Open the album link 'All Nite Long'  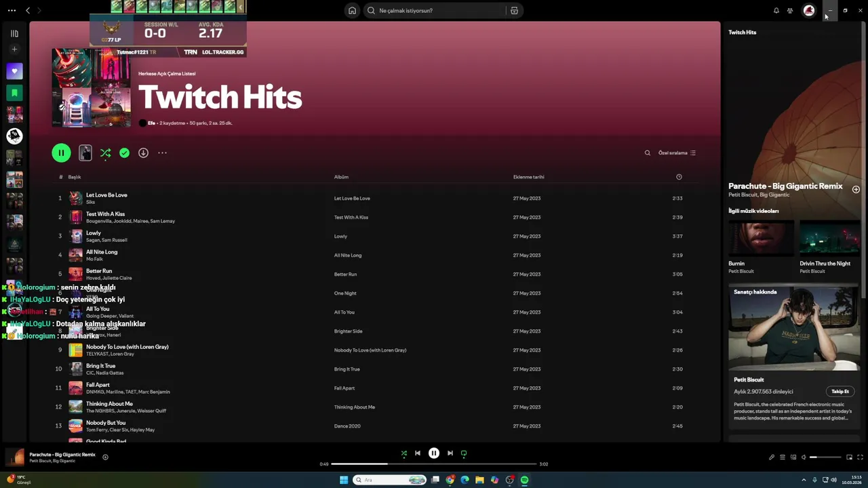pyautogui.click(x=348, y=256)
